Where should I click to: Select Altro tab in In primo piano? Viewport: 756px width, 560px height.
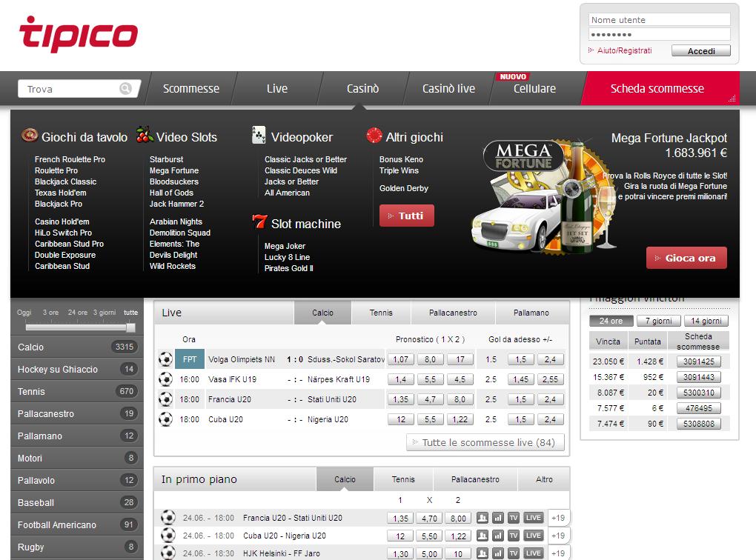(544, 479)
